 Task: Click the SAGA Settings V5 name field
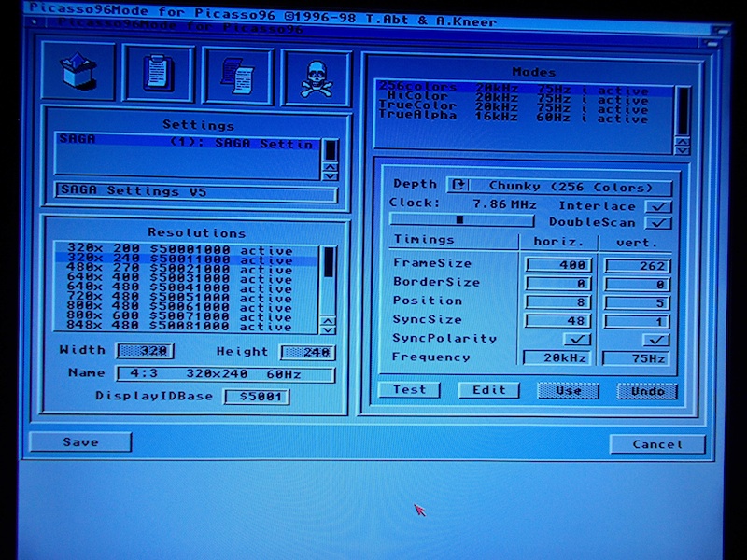196,191
